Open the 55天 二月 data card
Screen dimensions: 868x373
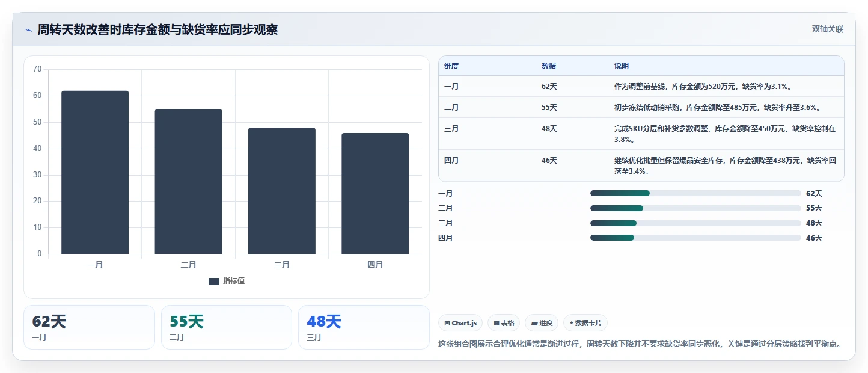coord(227,327)
